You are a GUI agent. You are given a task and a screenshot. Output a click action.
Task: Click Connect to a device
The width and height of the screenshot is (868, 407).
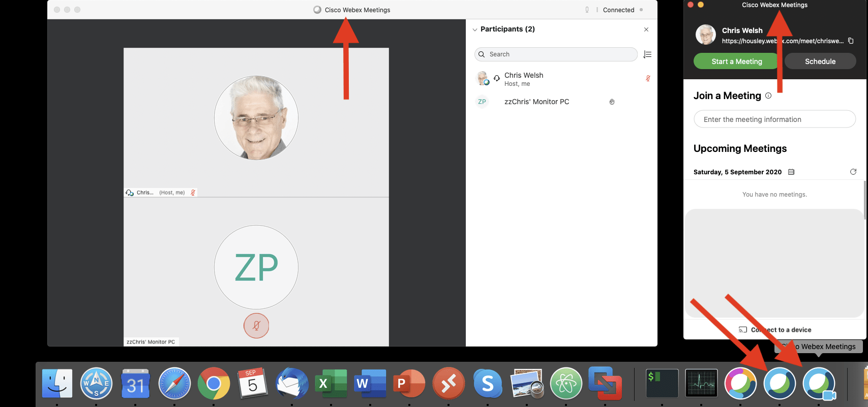tap(775, 330)
